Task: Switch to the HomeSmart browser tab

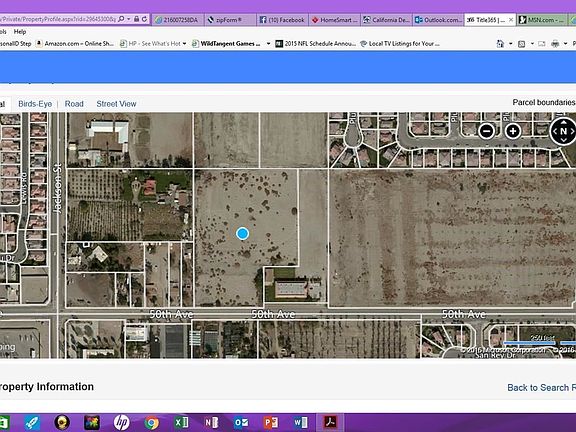Action: [334, 20]
